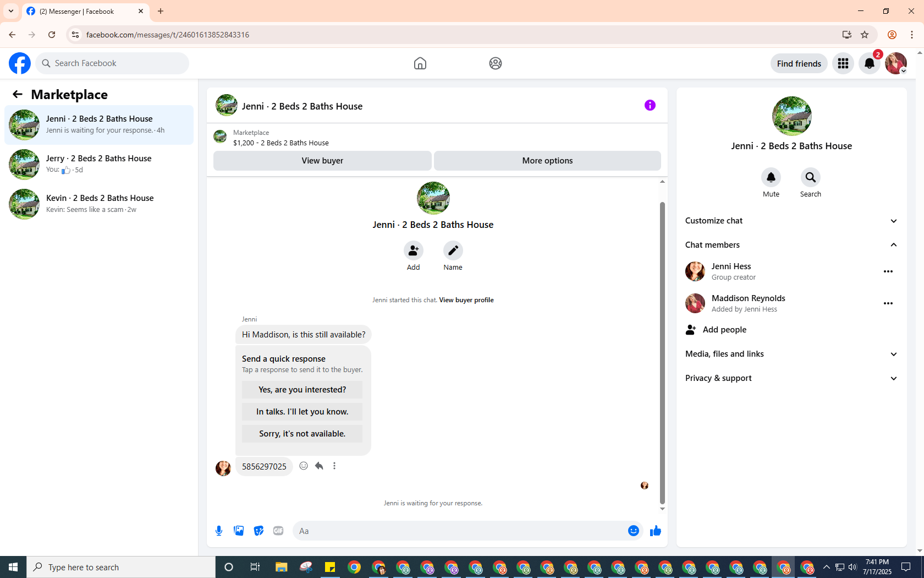This screenshot has height=578, width=924.
Task: Select the Messenger | Facebook browser tab
Action: pyautogui.click(x=86, y=11)
